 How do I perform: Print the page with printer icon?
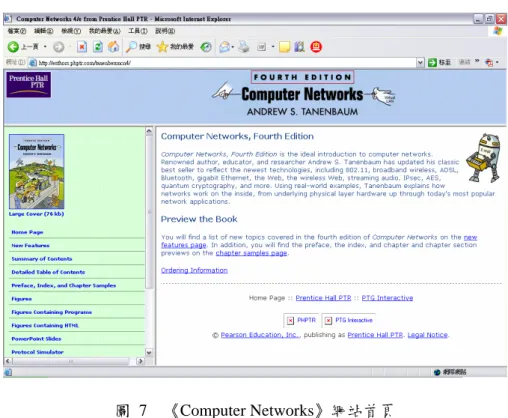244,47
